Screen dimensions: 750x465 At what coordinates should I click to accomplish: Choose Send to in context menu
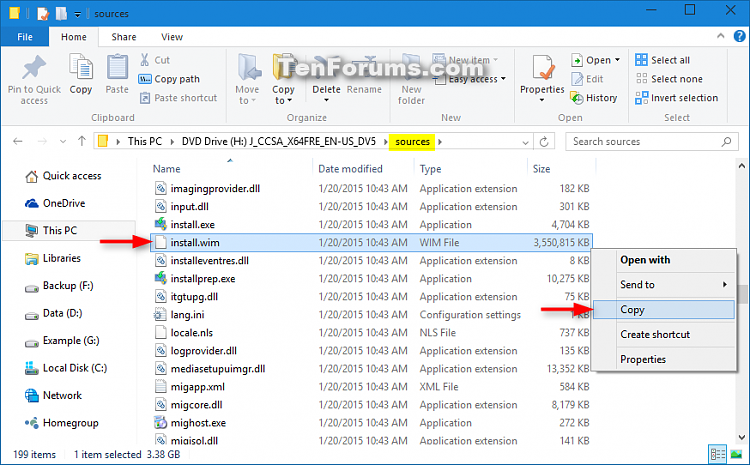pyautogui.click(x=664, y=285)
